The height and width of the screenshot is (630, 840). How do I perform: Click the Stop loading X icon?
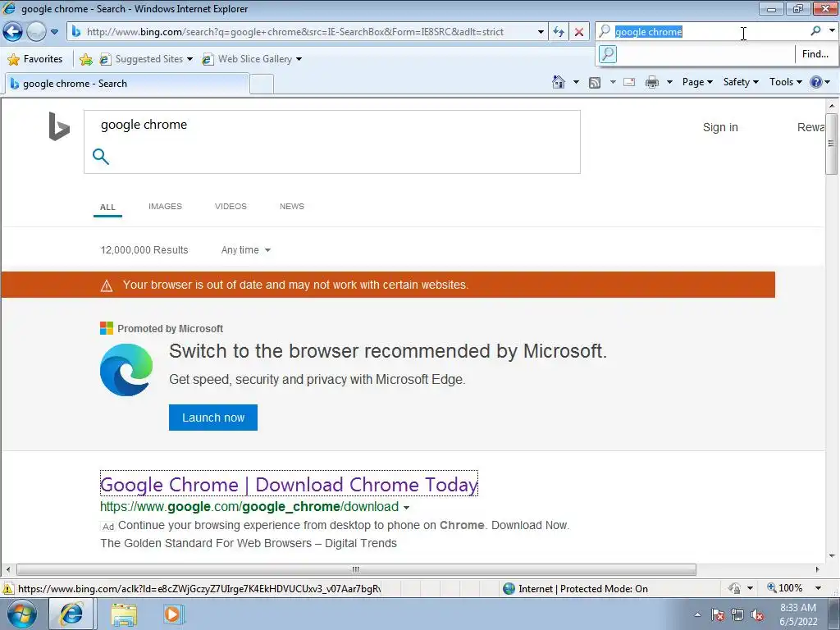(579, 32)
